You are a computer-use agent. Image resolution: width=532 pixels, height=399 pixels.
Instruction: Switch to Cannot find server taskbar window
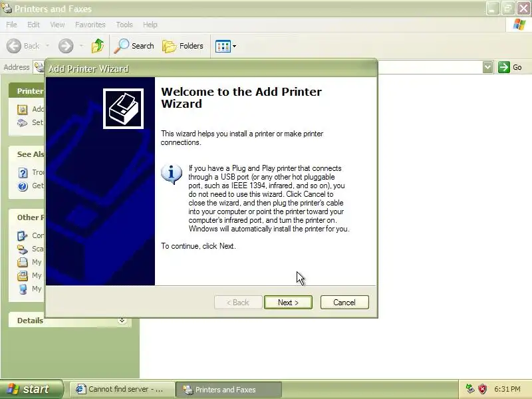(x=122, y=389)
